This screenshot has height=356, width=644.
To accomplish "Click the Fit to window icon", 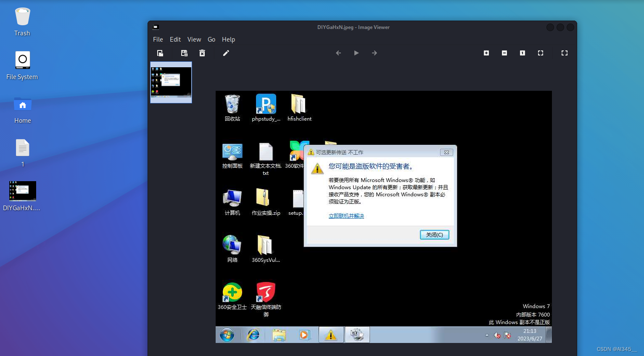I will (541, 53).
